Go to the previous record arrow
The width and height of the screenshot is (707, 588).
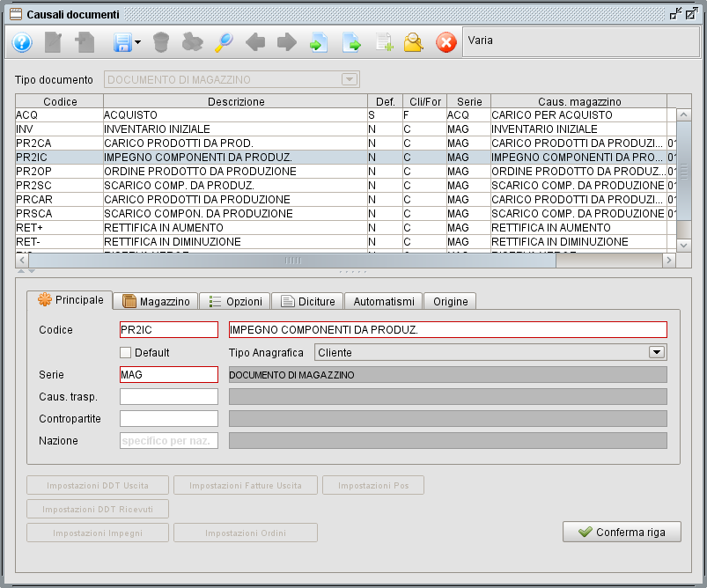click(255, 42)
